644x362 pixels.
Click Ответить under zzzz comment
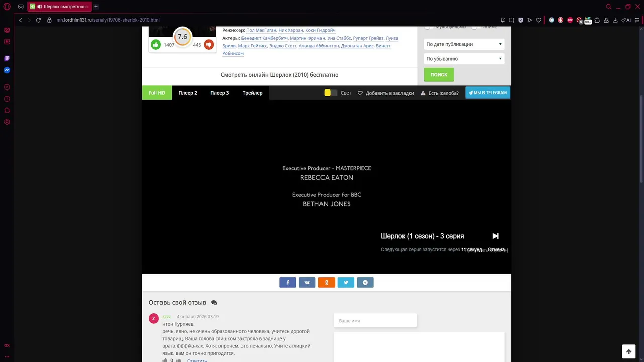click(197, 360)
